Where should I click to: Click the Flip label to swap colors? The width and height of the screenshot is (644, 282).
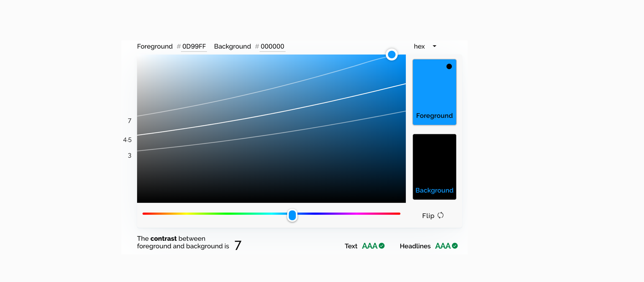(428, 216)
